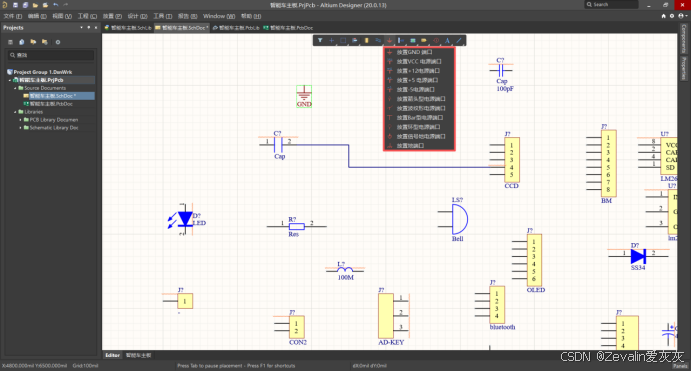Click the yellow place port icon
The height and width of the screenshot is (371, 692).
click(424, 41)
